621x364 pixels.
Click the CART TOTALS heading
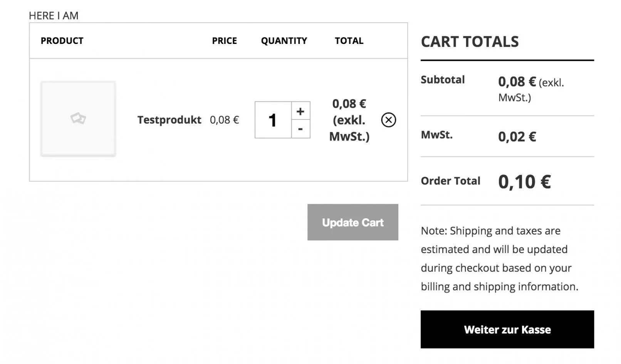pyautogui.click(x=470, y=42)
